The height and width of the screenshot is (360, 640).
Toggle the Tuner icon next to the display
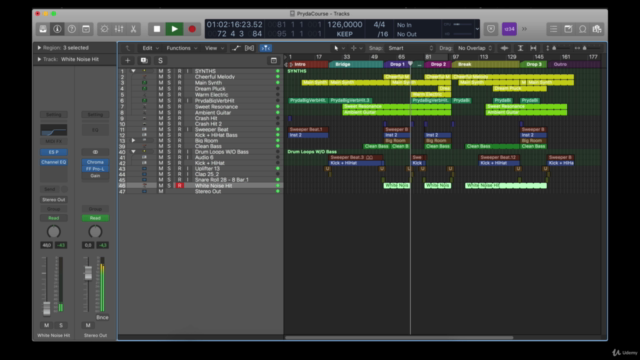click(x=491, y=29)
